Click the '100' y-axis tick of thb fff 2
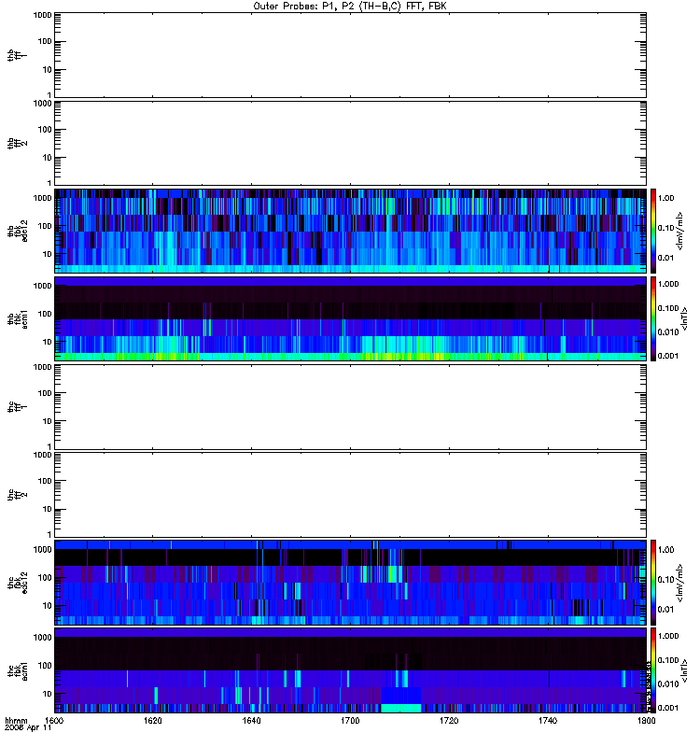This screenshot has width=700, height=747. 45,130
